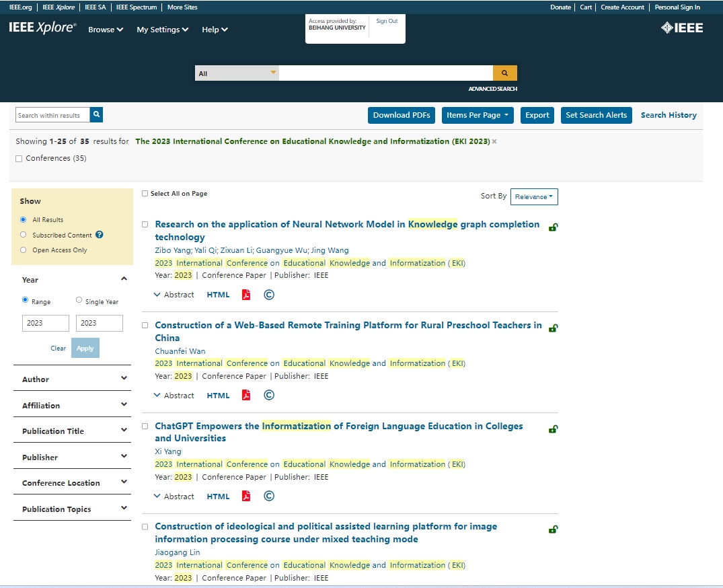This screenshot has width=723, height=588.
Task: Click the orange magnifier search button
Action: 504,73
